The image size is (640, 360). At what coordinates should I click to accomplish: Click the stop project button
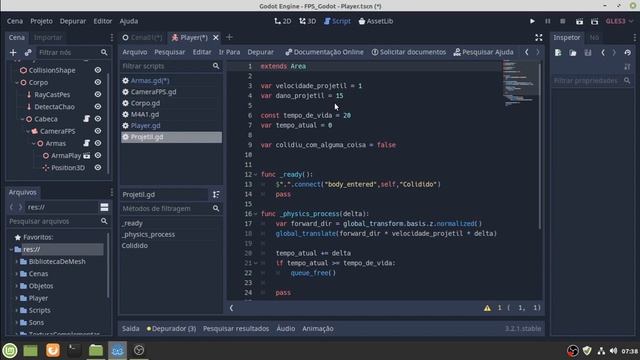pyautogui.click(x=562, y=21)
